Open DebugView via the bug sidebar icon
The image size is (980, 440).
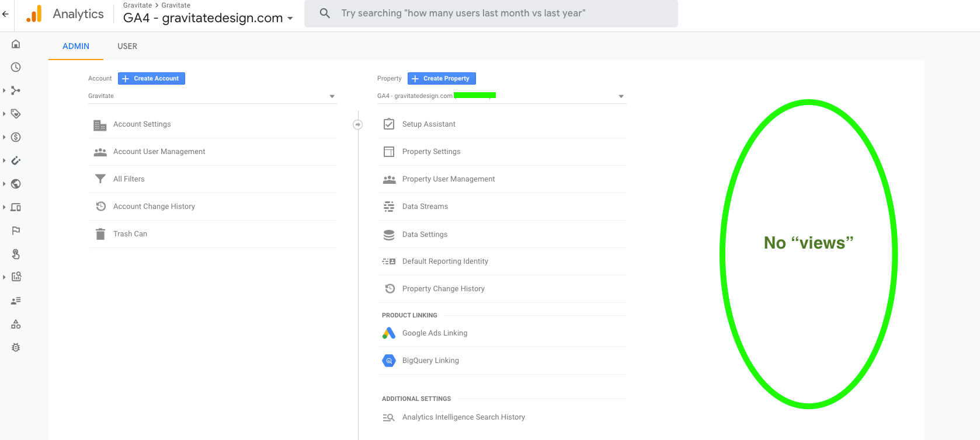16,347
